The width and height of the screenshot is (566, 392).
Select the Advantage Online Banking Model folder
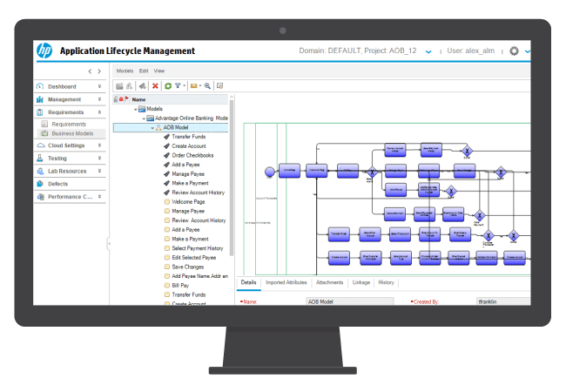[192, 118]
